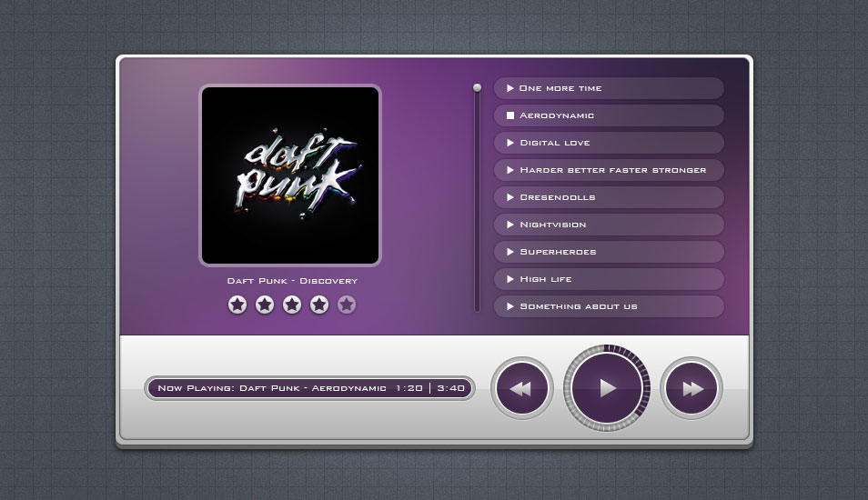Click the elapsed time 1:20

409,388
